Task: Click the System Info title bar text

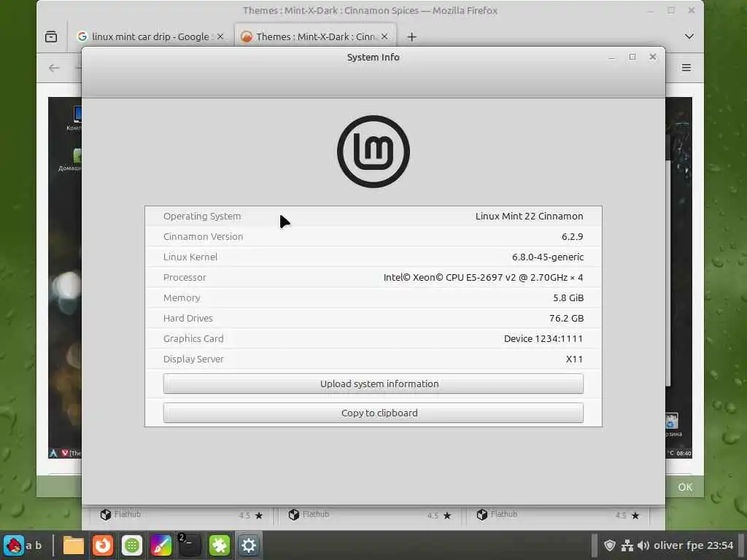Action: (x=373, y=57)
